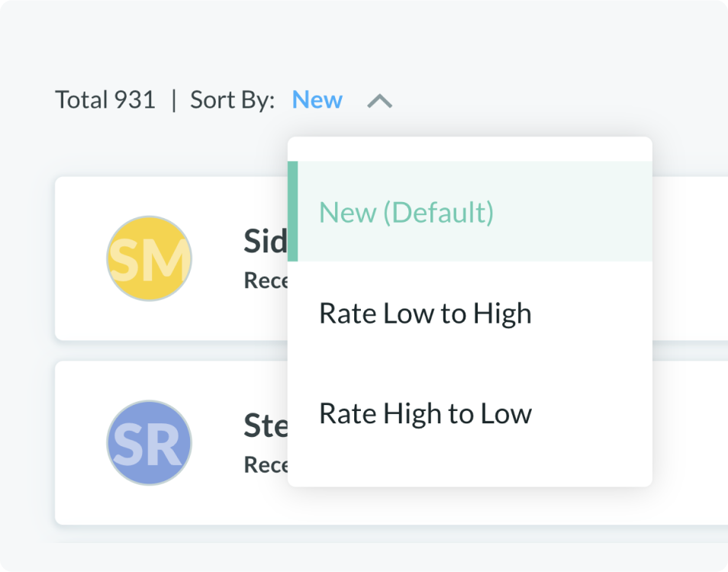
Task: Open the Sort By selector labeled New
Action: tap(317, 100)
